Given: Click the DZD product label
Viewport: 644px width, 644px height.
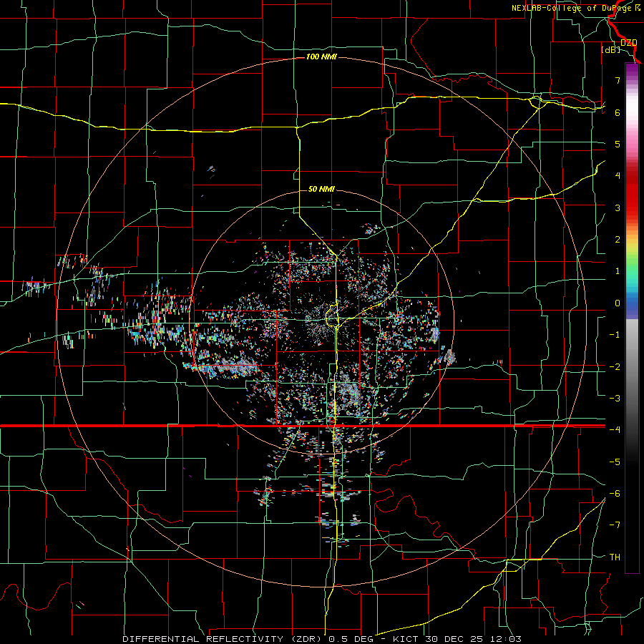Looking at the screenshot, I should click(628, 43).
